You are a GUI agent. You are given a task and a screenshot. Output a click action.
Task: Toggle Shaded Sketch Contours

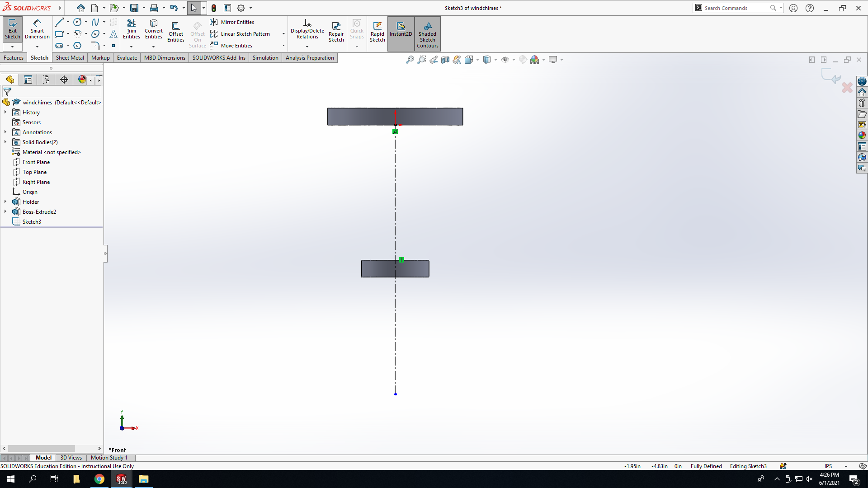click(428, 34)
